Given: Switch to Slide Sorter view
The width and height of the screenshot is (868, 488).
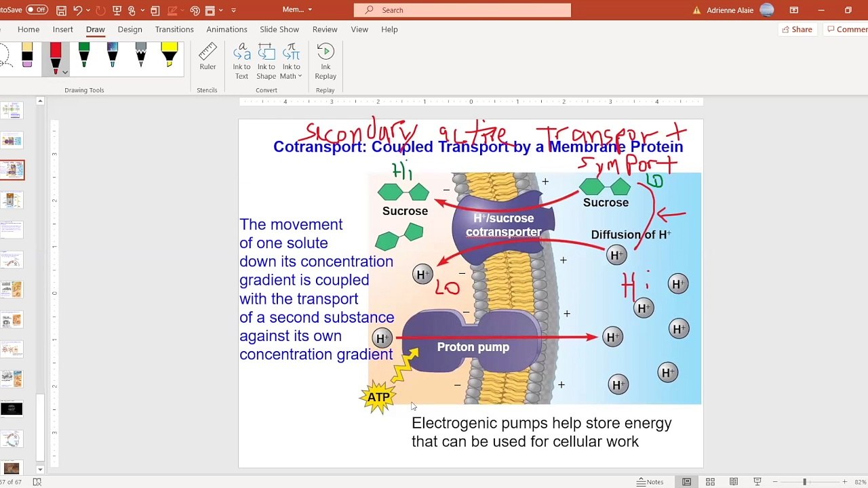Looking at the screenshot, I should (710, 482).
